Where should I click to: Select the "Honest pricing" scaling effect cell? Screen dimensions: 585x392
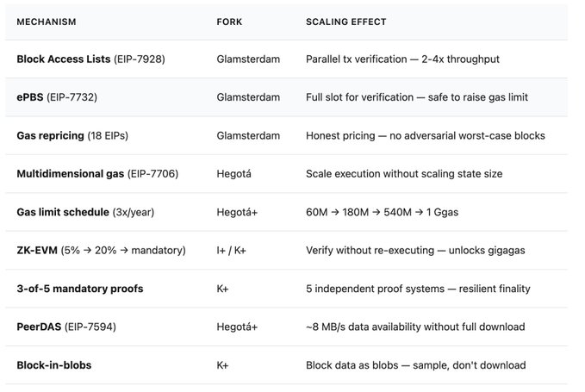coord(426,135)
